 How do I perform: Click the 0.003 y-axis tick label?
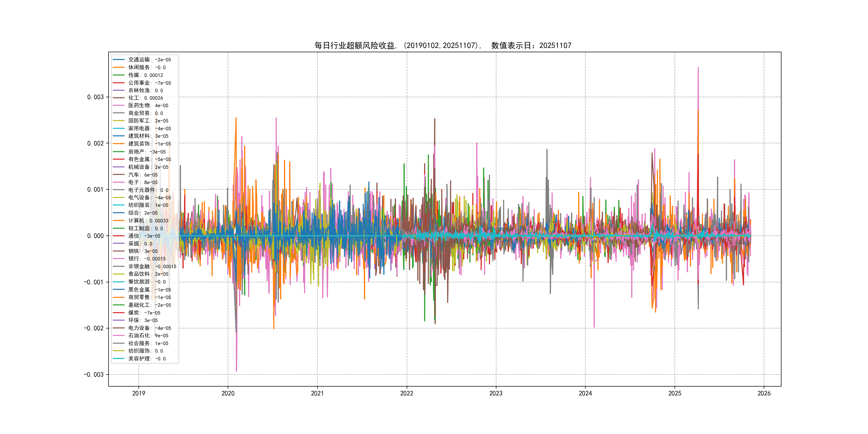click(95, 97)
